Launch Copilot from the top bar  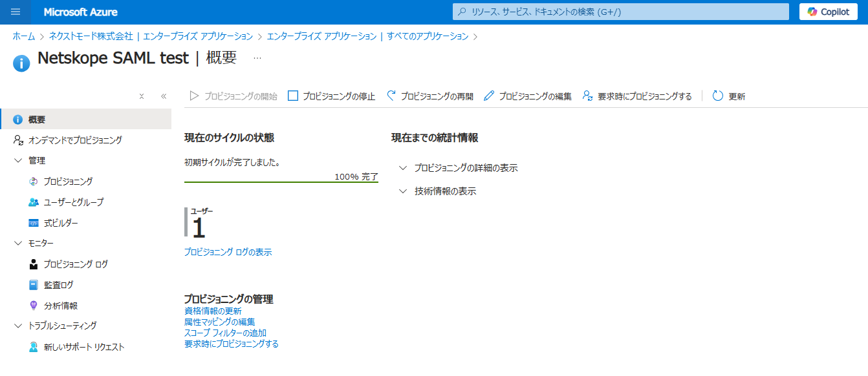(x=828, y=11)
